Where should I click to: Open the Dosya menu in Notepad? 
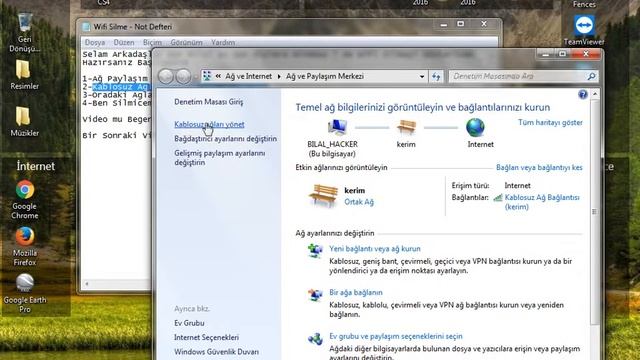click(x=95, y=42)
